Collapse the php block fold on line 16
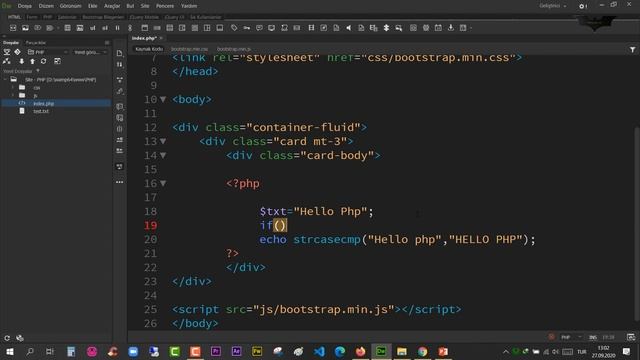 [x=163, y=183]
